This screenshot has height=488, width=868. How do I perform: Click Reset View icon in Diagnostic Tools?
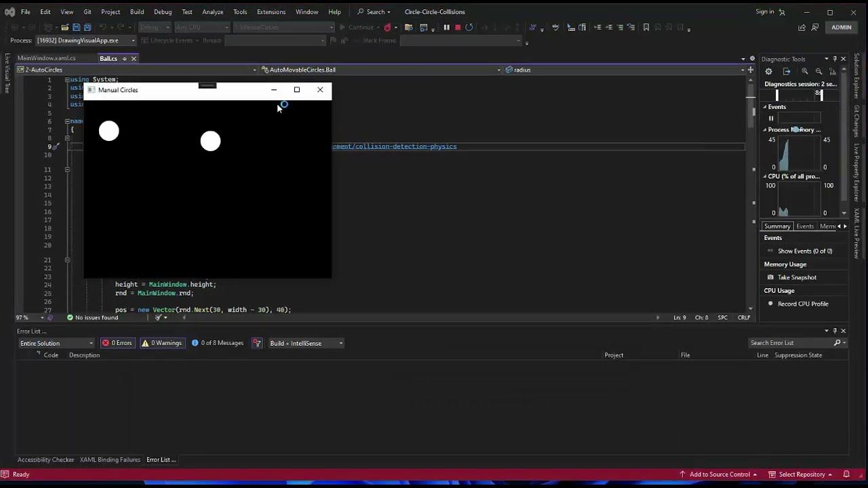(832, 71)
